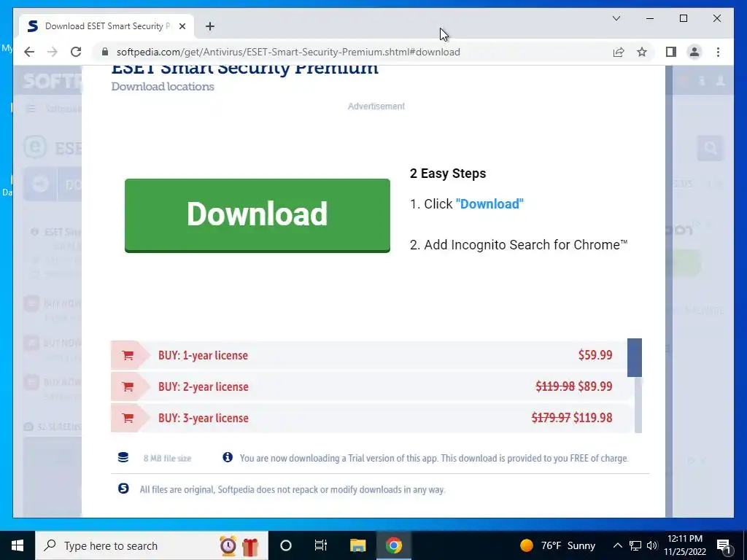Click cart icon beside 1-year license
The width and height of the screenshot is (747, 560).
click(128, 355)
